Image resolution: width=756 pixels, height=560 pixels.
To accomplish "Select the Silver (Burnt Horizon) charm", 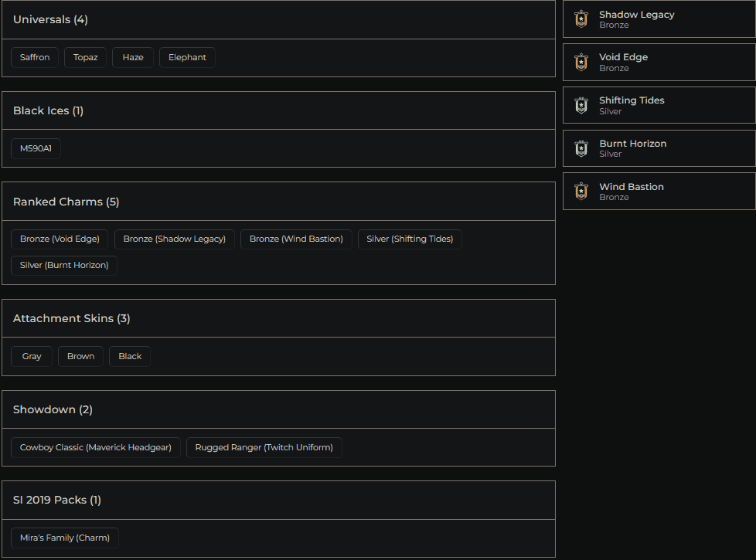I will pos(63,266).
